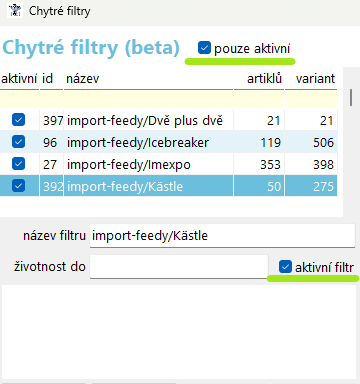Screen dimensions: 360x384
Task: Sort by the aktivní column header
Action: tap(19, 79)
